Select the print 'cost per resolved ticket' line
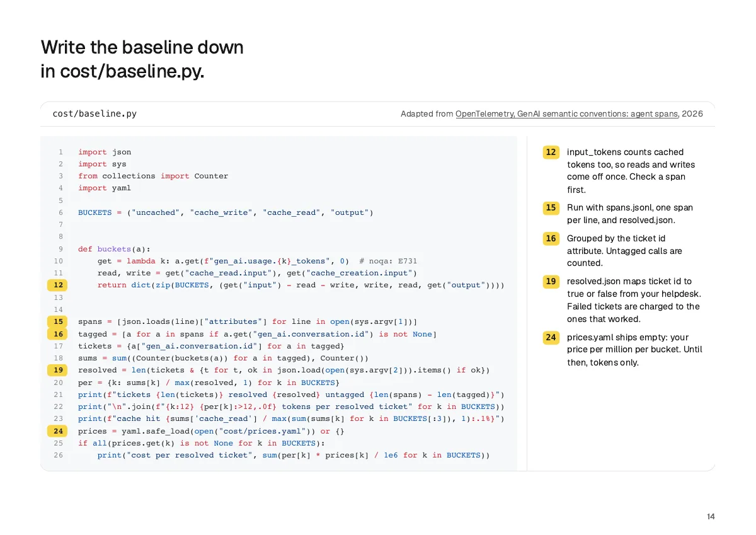Screen dimensions: 756x535 point(294,455)
